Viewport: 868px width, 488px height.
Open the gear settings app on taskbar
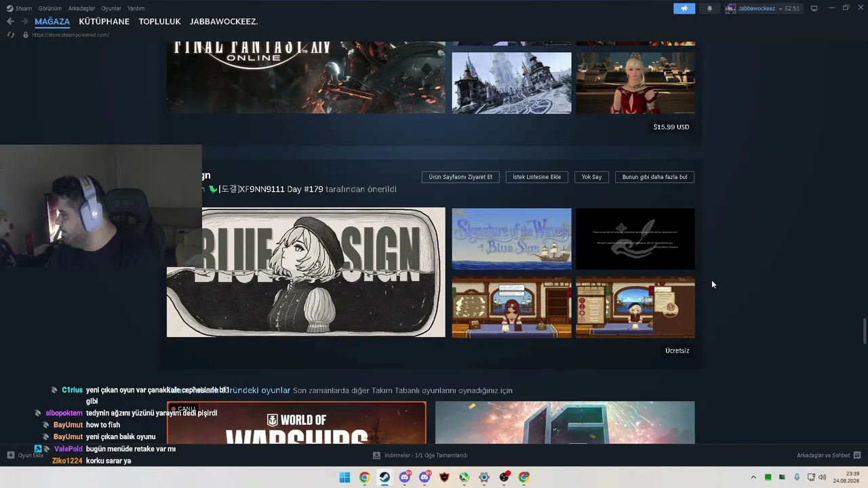(x=484, y=477)
